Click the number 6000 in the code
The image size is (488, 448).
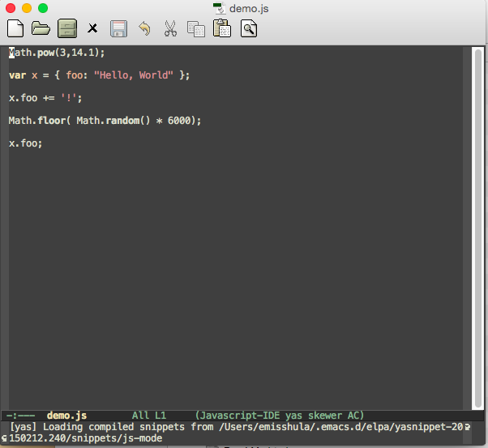pyautogui.click(x=179, y=121)
